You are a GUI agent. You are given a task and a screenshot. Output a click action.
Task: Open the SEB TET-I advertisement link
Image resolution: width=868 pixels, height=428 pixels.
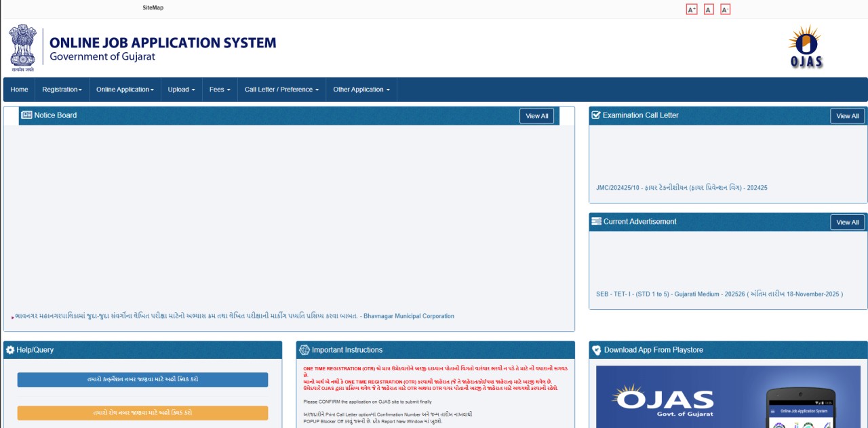[719, 294]
